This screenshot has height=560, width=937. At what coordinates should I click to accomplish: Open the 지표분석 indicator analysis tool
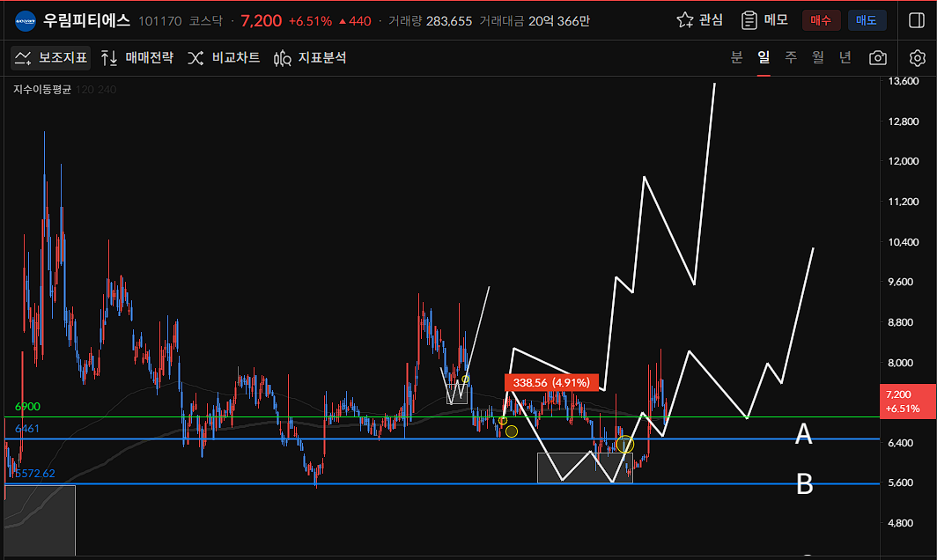click(310, 58)
